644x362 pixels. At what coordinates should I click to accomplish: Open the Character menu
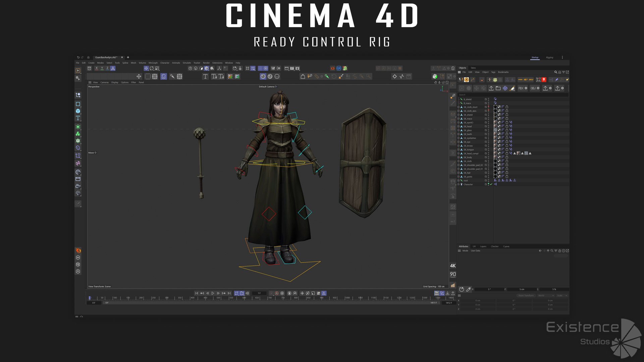pyautogui.click(x=165, y=63)
